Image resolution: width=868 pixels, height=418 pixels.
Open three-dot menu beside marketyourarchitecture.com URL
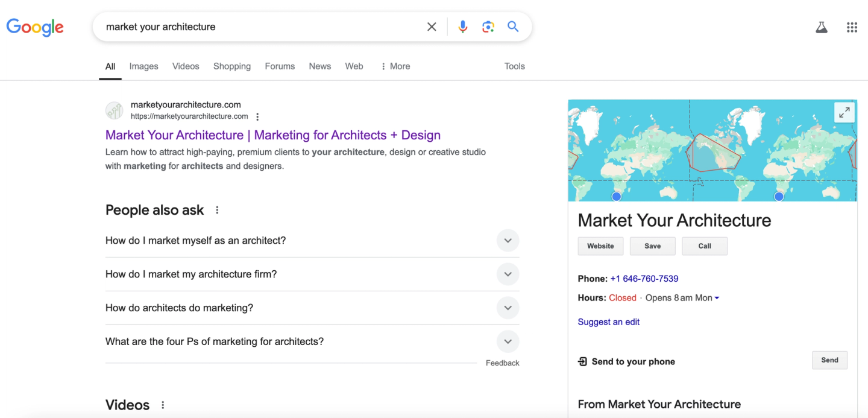257,117
